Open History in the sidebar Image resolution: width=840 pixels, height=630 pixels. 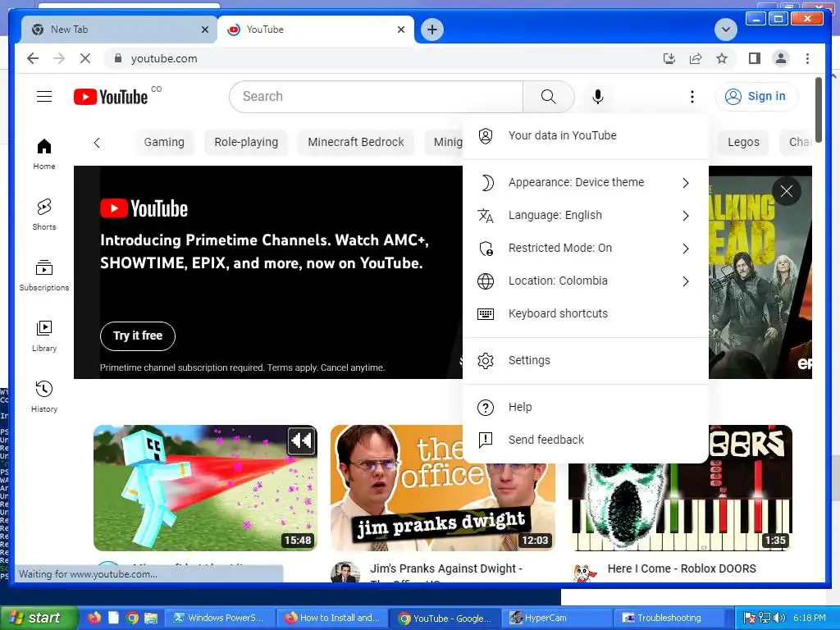[x=44, y=396]
